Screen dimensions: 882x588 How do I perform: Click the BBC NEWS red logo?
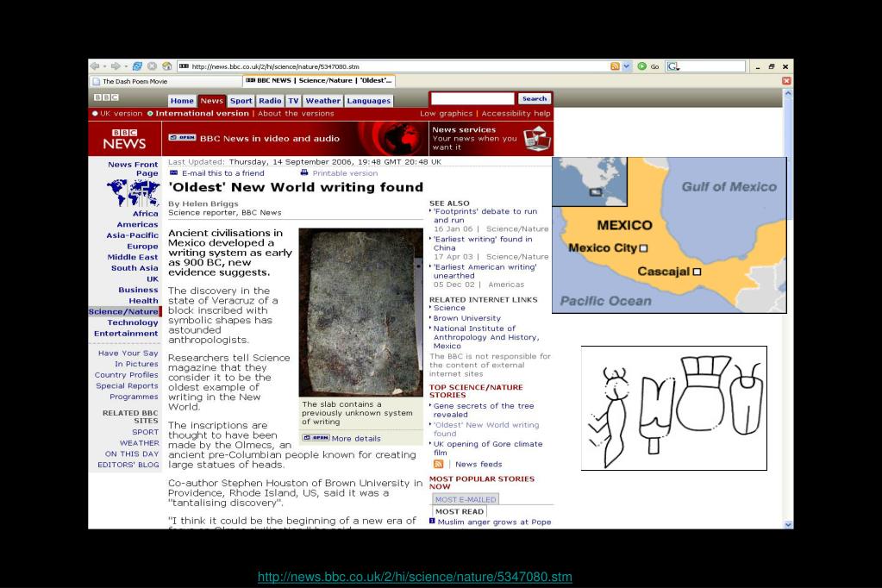point(124,139)
